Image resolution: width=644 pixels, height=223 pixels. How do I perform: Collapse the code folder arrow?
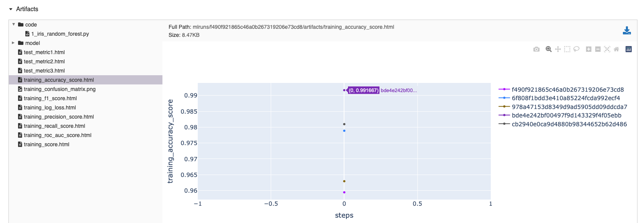click(x=14, y=25)
